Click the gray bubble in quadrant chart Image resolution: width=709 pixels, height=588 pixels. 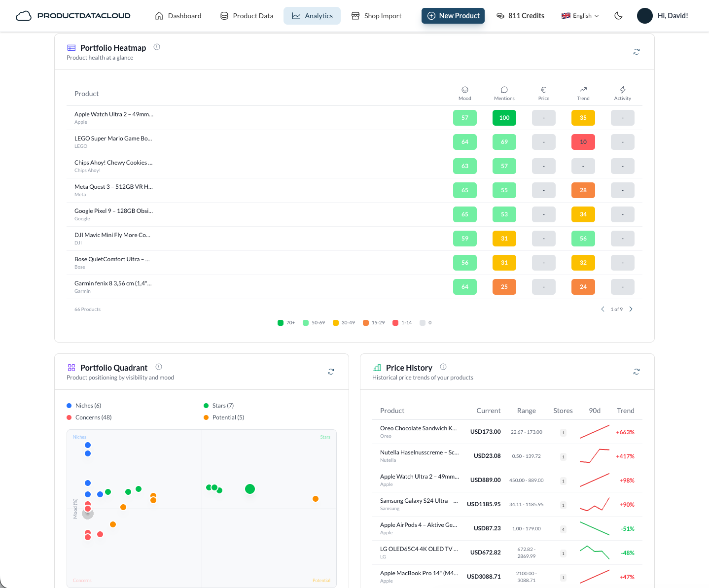[88, 514]
